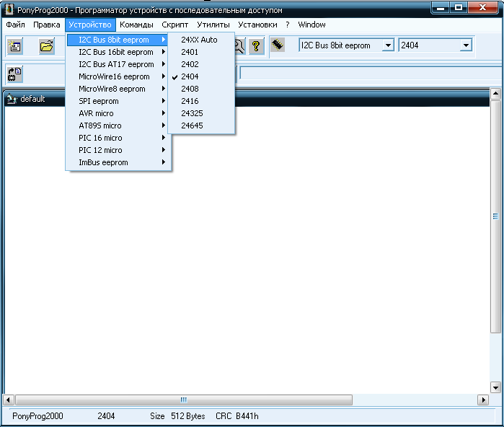The image size is (504, 427).
Task: Expand PIC 12 micro submenu
Action: pyautogui.click(x=118, y=150)
